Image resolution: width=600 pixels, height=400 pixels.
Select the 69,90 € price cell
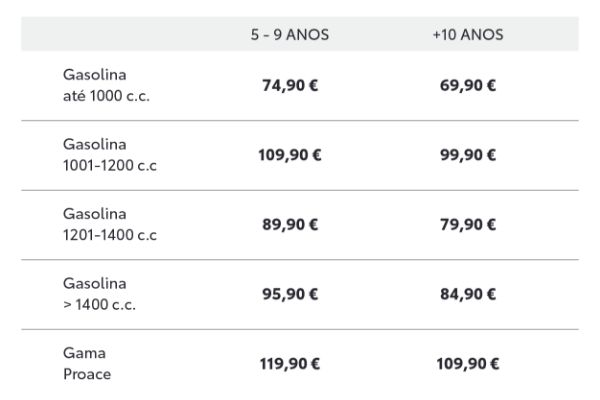click(x=468, y=85)
